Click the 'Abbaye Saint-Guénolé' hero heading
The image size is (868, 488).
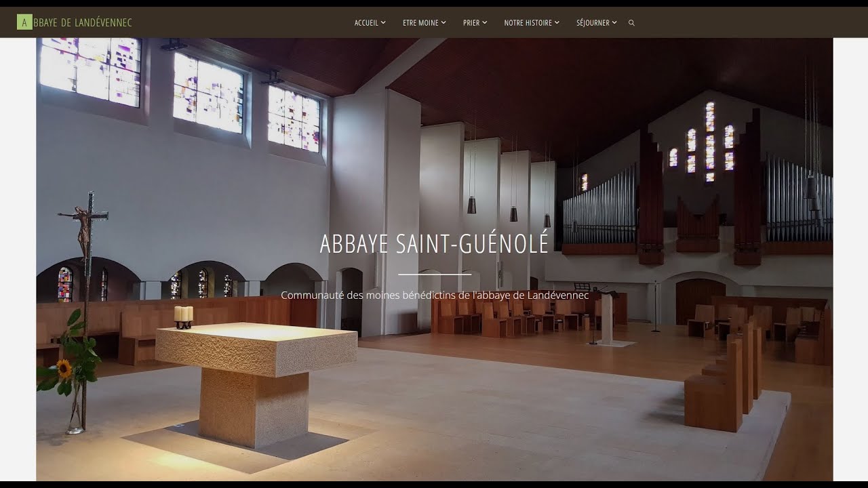pos(434,244)
